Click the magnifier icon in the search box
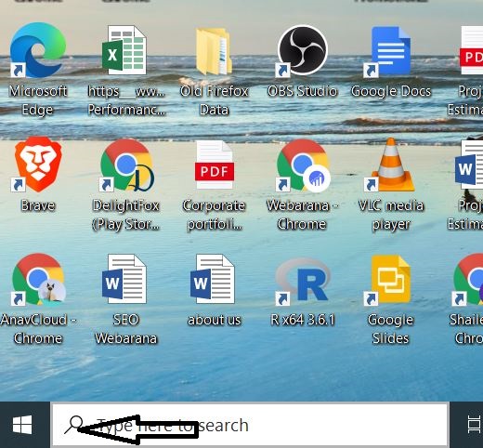483x448 pixels. tap(73, 425)
